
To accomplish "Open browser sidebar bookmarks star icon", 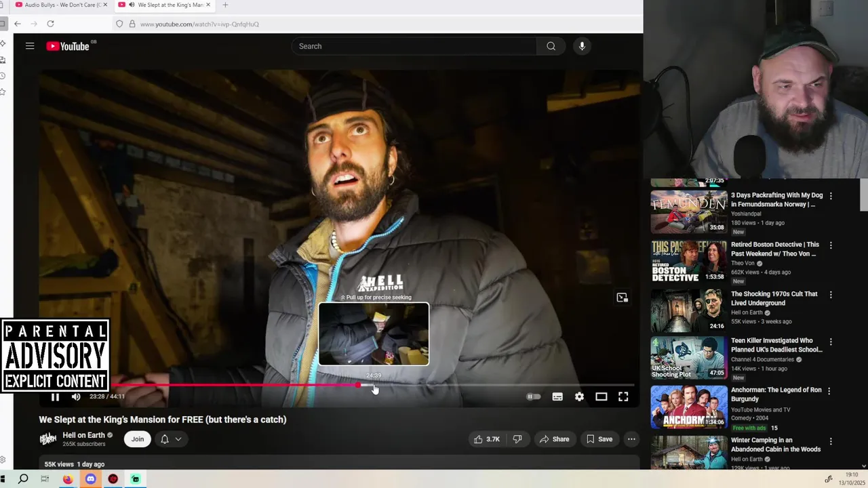I will [x=3, y=91].
